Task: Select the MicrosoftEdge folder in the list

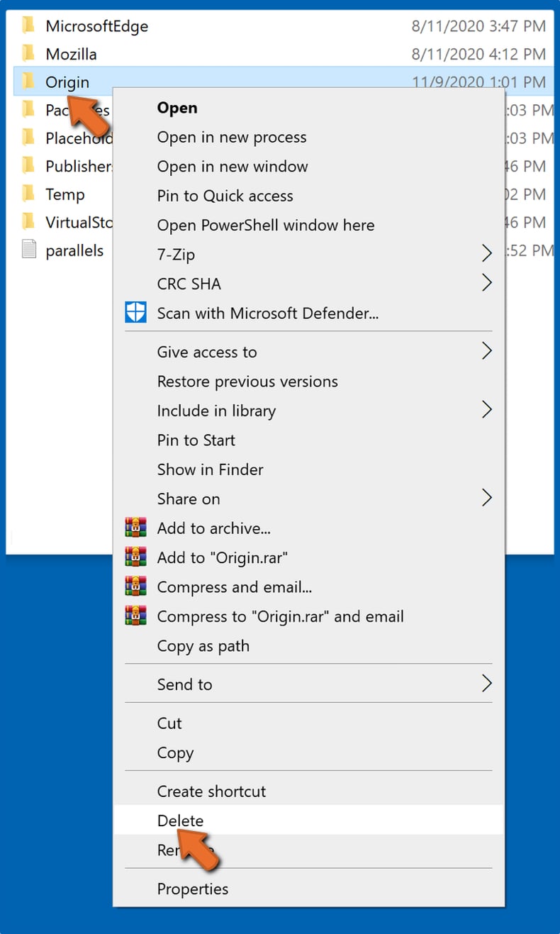Action: click(x=97, y=26)
